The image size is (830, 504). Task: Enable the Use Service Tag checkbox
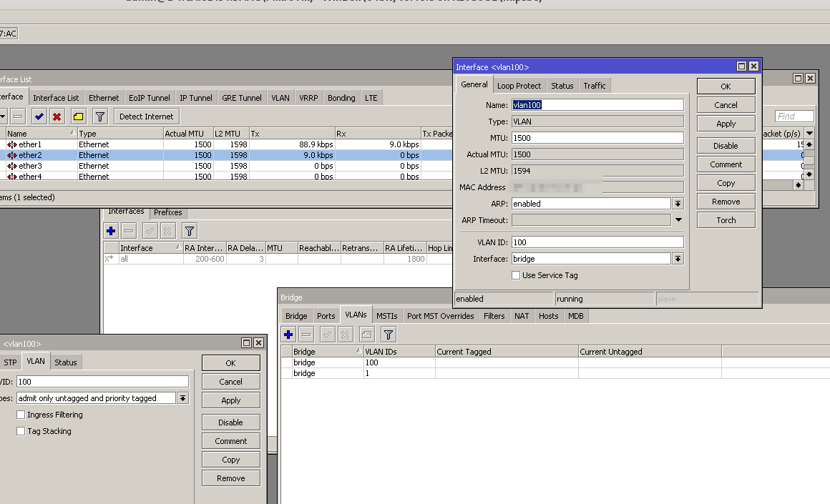[516, 275]
